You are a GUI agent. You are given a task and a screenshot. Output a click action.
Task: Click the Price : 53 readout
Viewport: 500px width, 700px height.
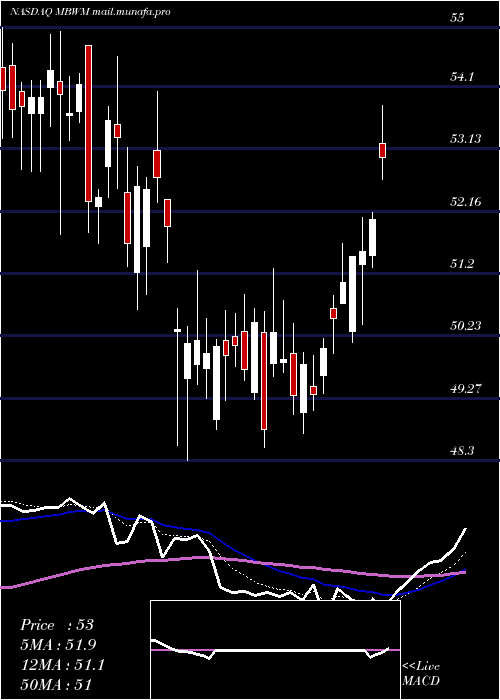(57, 625)
